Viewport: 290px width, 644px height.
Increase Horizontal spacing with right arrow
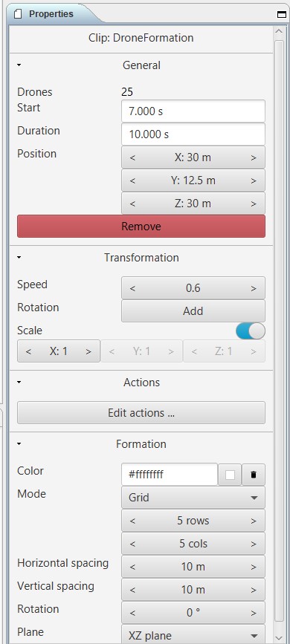coord(254,567)
